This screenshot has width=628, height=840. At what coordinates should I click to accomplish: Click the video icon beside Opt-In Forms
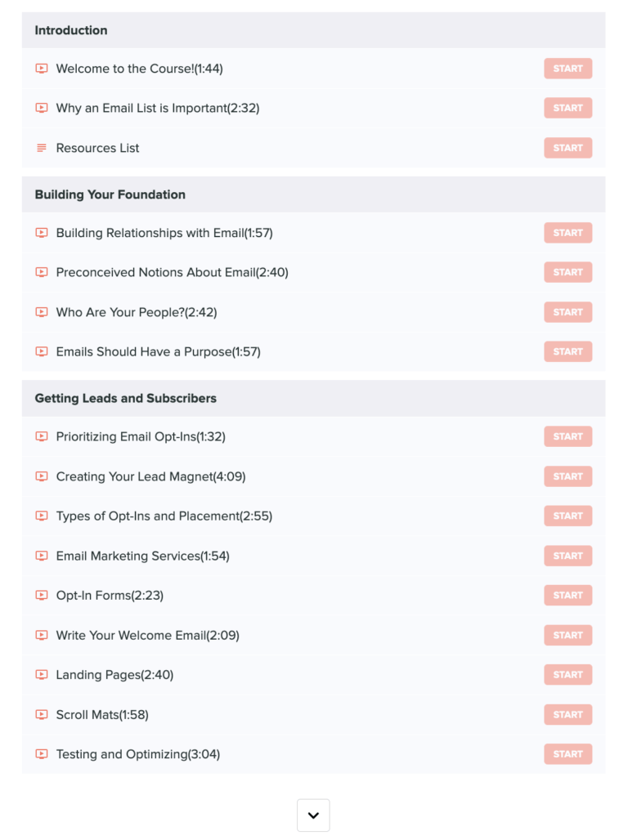click(42, 595)
